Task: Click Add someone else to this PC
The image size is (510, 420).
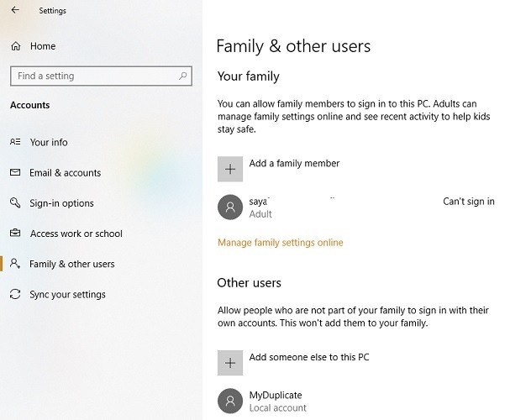Action: click(309, 358)
